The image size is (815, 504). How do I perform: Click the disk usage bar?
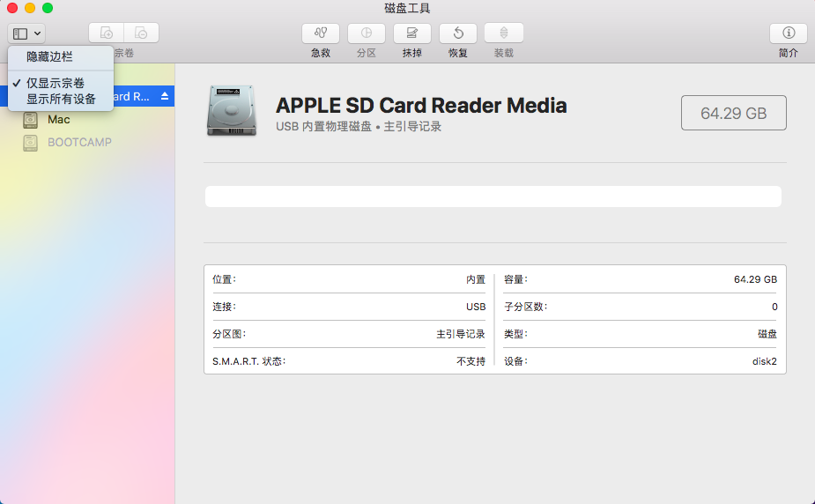click(493, 196)
